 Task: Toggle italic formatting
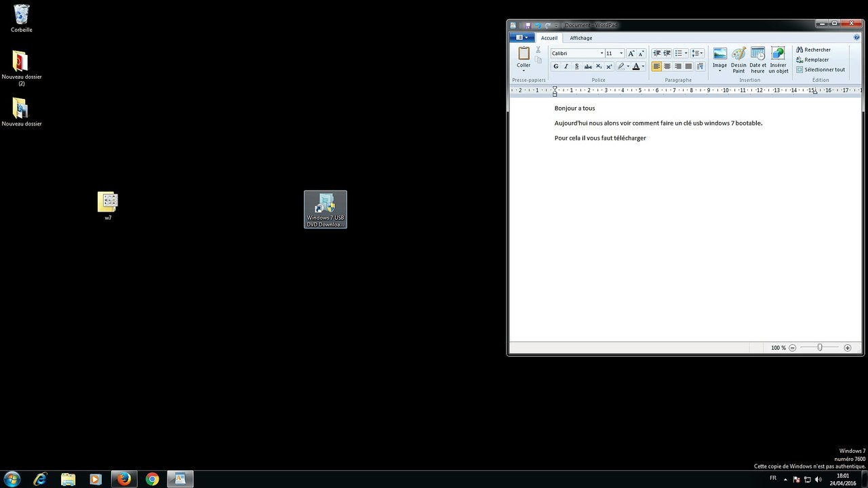tap(566, 66)
